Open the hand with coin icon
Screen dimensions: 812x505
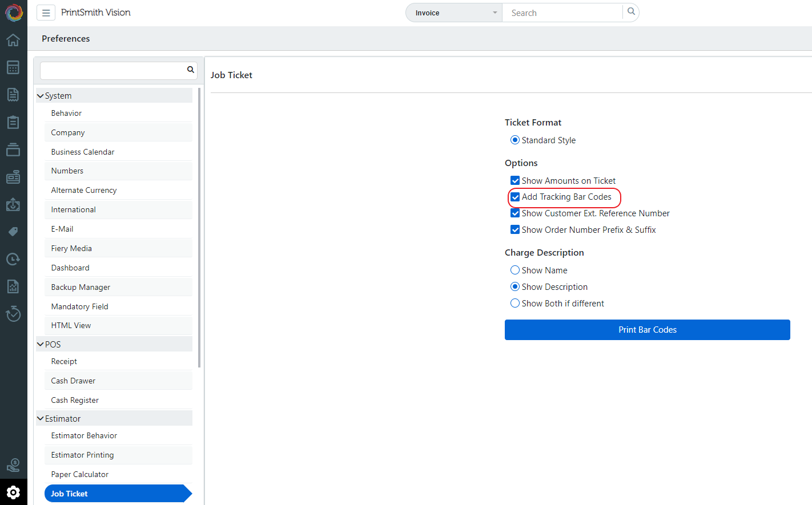point(13,465)
